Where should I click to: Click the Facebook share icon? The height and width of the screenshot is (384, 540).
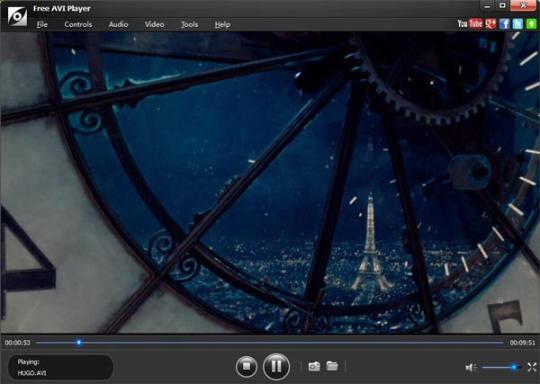(504, 23)
